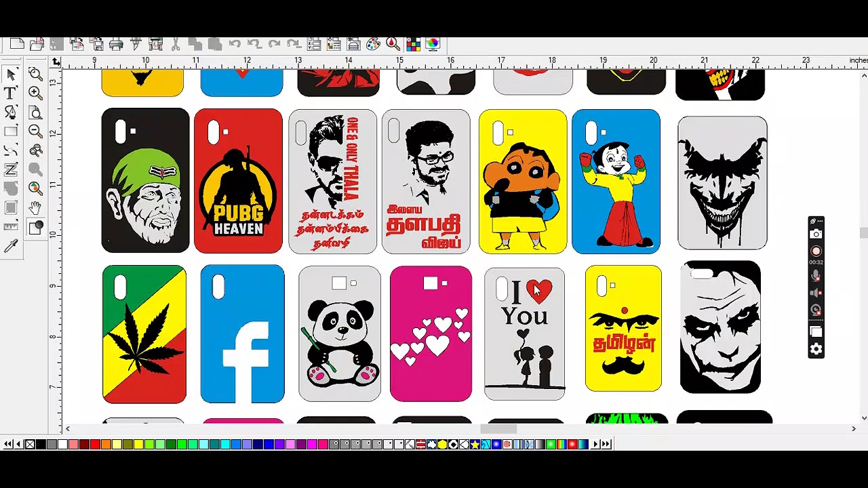Click the ink drop magnifier icon

point(393,44)
